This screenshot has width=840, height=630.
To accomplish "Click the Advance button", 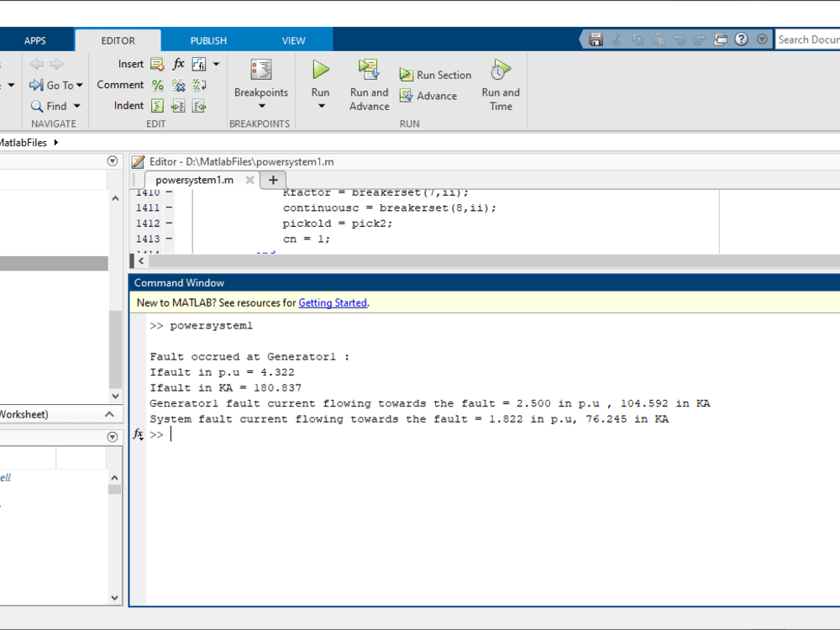I will 428,96.
